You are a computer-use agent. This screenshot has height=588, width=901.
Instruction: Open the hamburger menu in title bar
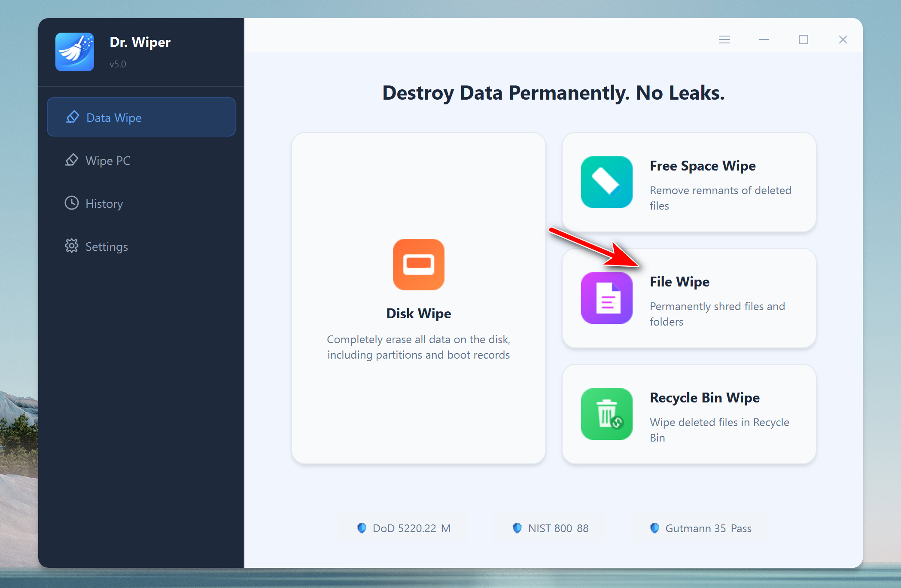(x=724, y=40)
